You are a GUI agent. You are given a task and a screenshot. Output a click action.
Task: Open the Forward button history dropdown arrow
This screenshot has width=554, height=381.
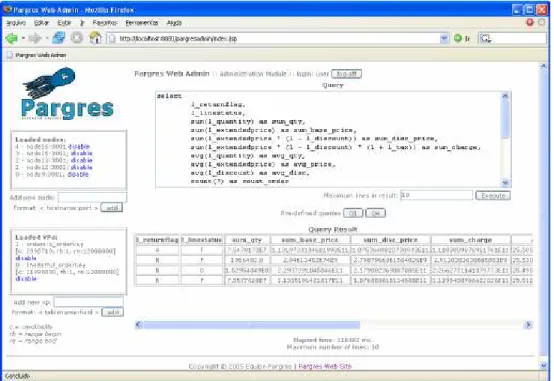(x=46, y=38)
